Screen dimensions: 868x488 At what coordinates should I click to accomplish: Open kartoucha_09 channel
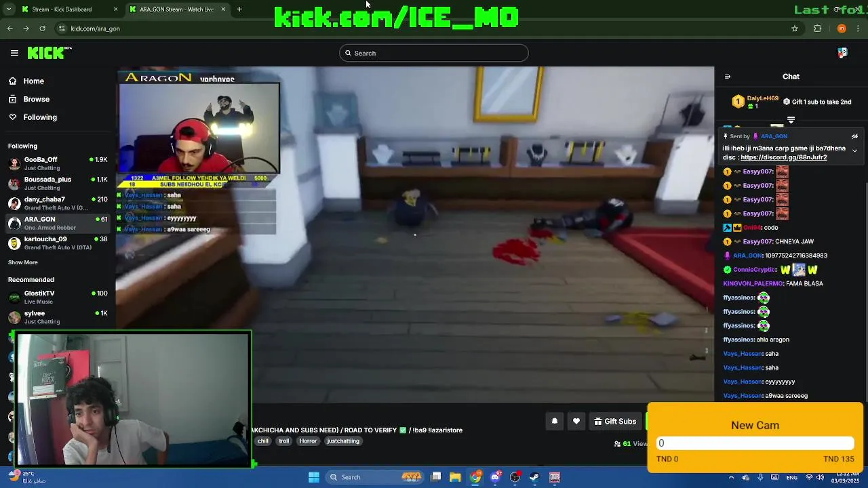pos(58,243)
